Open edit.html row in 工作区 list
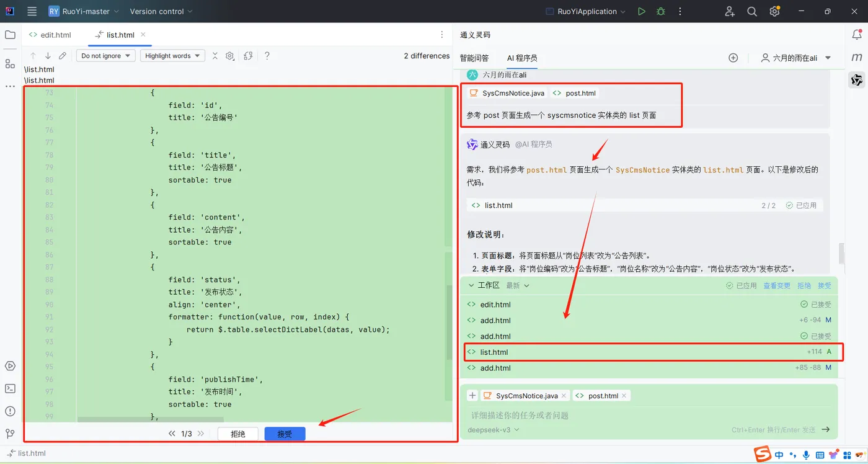The height and width of the screenshot is (464, 868). coord(649,305)
